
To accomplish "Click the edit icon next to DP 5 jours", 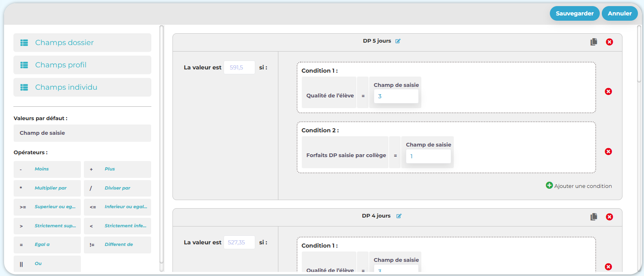I will coord(398,41).
